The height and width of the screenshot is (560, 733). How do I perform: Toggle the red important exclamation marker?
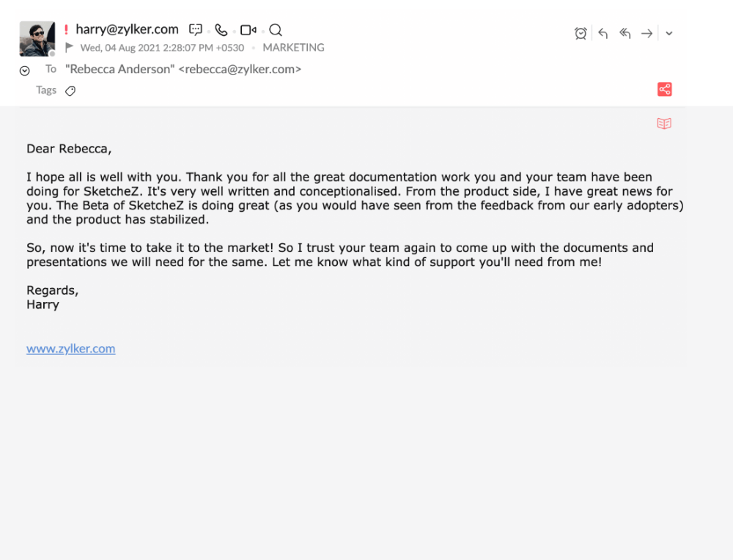(66, 30)
